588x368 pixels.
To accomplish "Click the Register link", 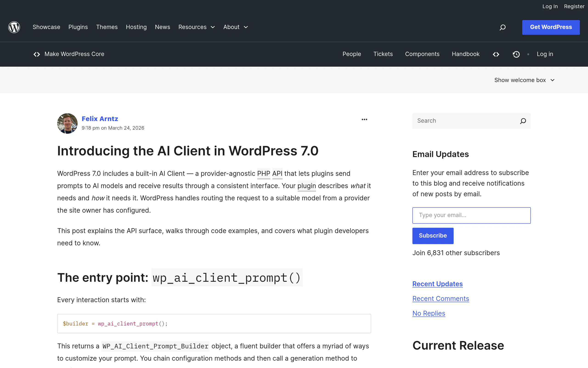I will point(574,7).
